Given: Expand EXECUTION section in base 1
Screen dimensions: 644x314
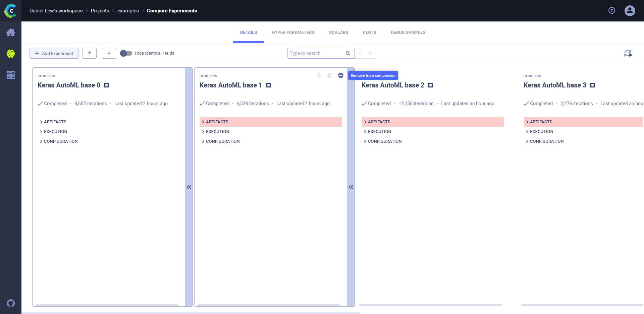Looking at the screenshot, I should (217, 132).
